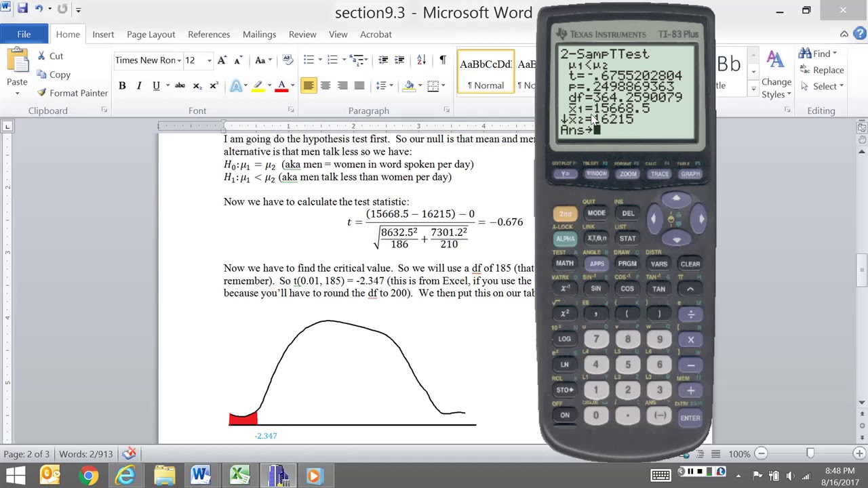
Task: Click the STAT key on the calculator
Action: point(627,239)
